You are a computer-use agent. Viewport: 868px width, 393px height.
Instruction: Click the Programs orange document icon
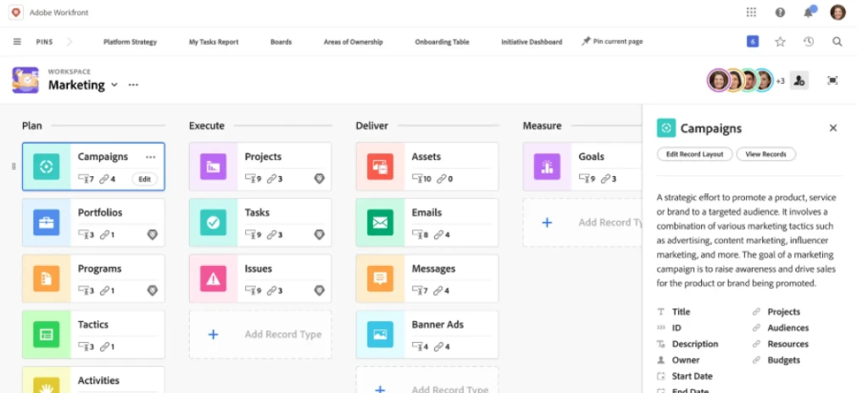click(47, 279)
